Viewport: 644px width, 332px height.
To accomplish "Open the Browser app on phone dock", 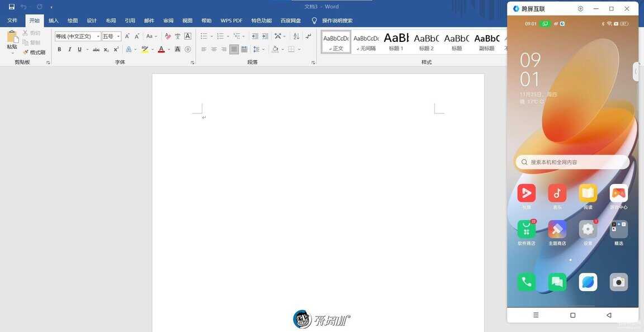I will click(588, 282).
